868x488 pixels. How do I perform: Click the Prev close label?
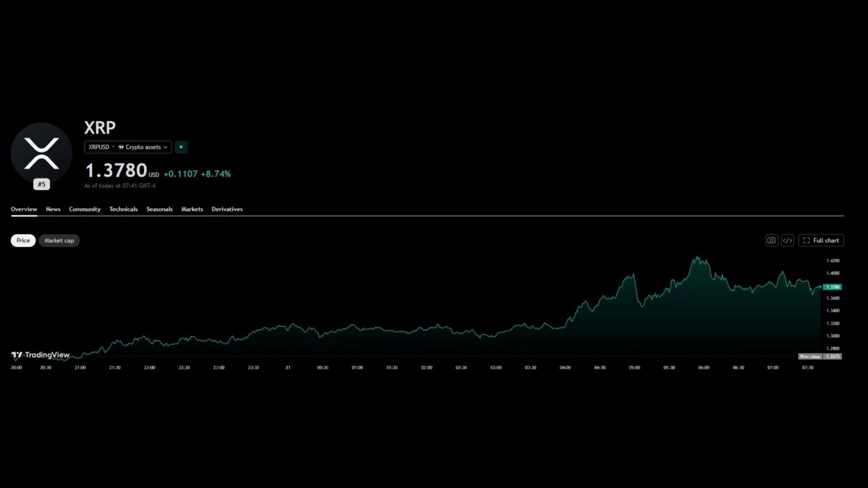pyautogui.click(x=810, y=356)
